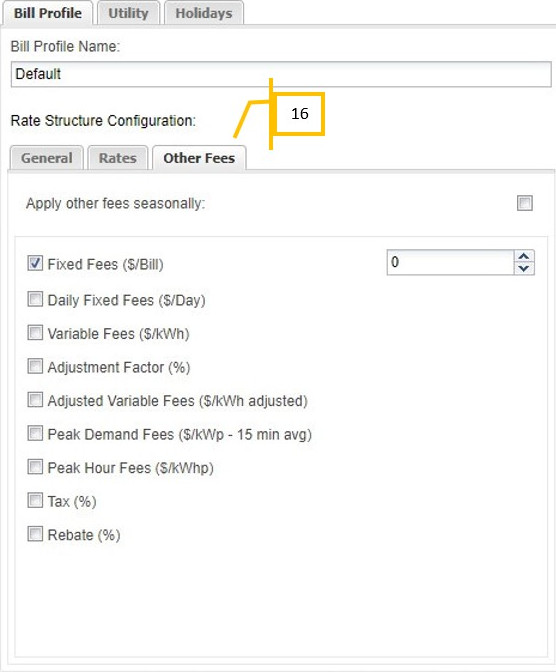Uncheck the Fixed Fees ($/Bill) checkbox
556x672 pixels.
pos(35,263)
